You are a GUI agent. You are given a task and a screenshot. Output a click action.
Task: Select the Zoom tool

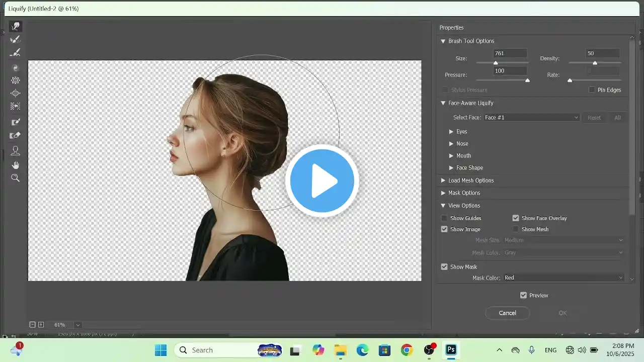(15, 178)
